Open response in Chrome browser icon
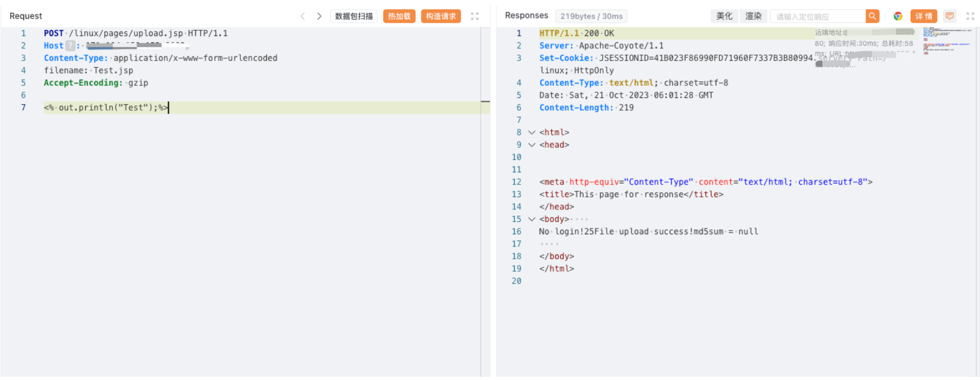Screen dimensions: 980x380 click(x=898, y=16)
